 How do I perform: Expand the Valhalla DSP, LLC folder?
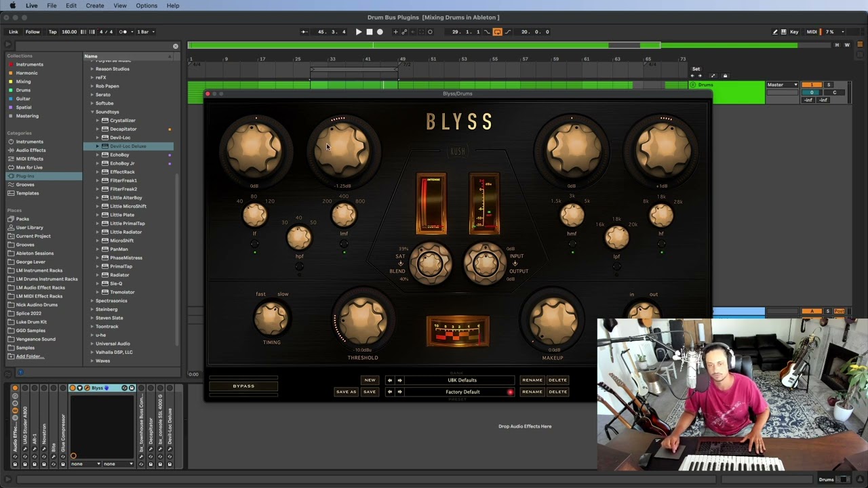click(92, 352)
